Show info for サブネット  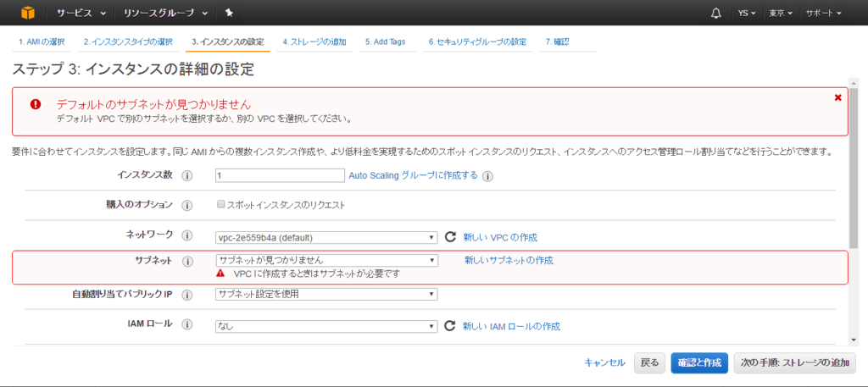click(x=187, y=261)
